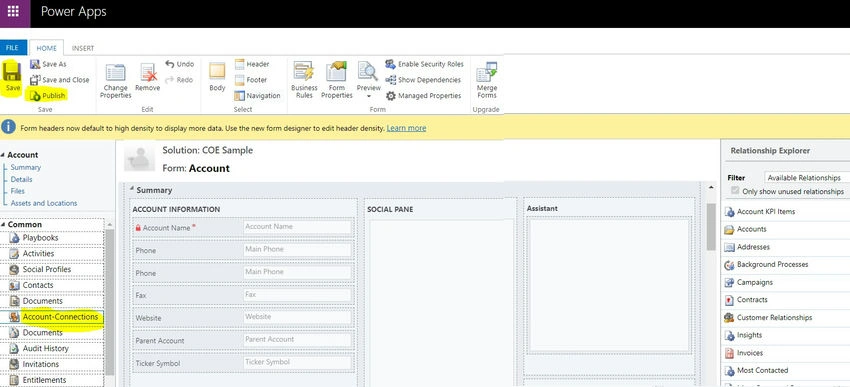This screenshot has height=387, width=850.
Task: Select the Parent Account field
Action: click(x=243, y=340)
